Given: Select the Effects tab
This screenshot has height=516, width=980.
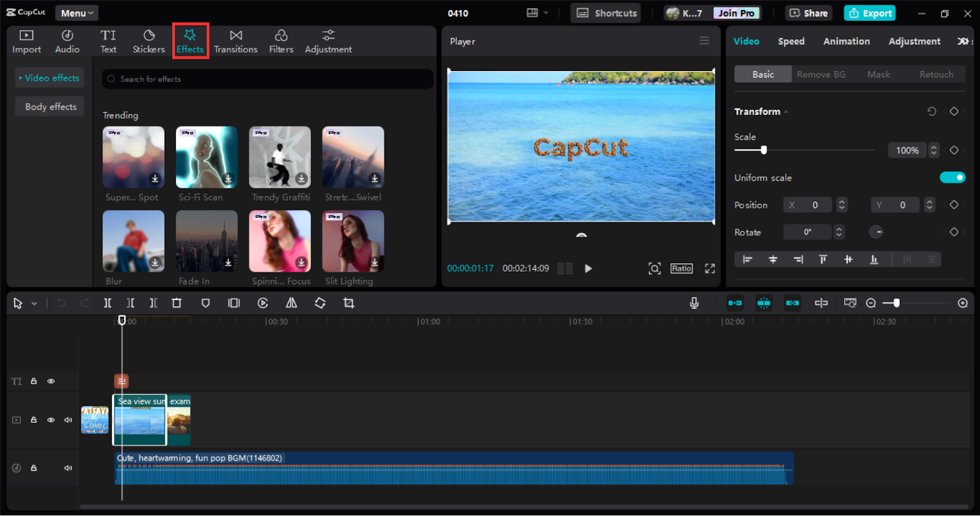Looking at the screenshot, I should pos(190,41).
